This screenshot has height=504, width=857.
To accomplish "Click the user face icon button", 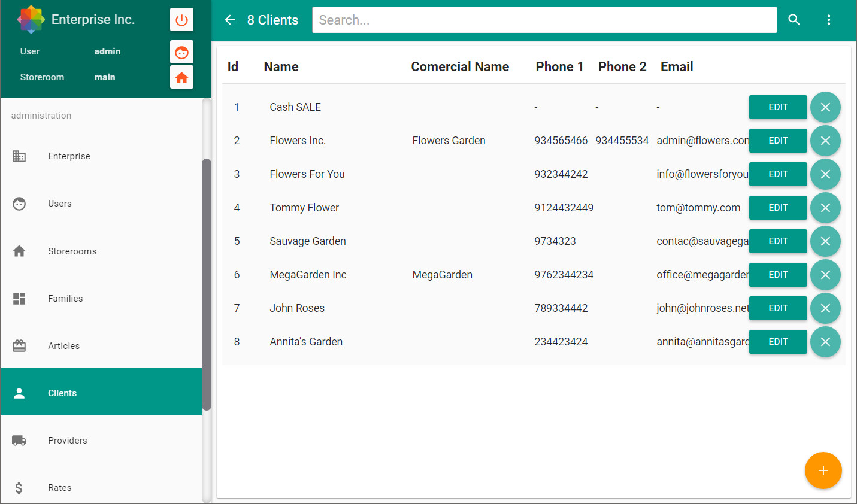I will (181, 52).
